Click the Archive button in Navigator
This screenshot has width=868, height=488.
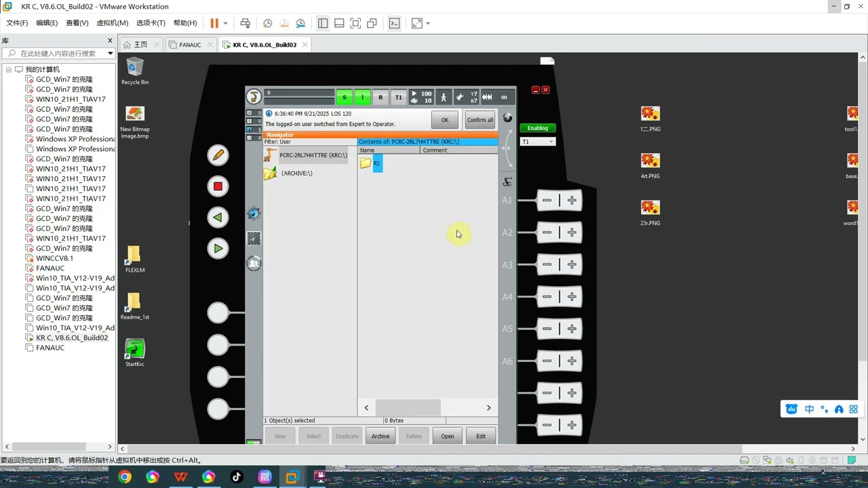380,436
